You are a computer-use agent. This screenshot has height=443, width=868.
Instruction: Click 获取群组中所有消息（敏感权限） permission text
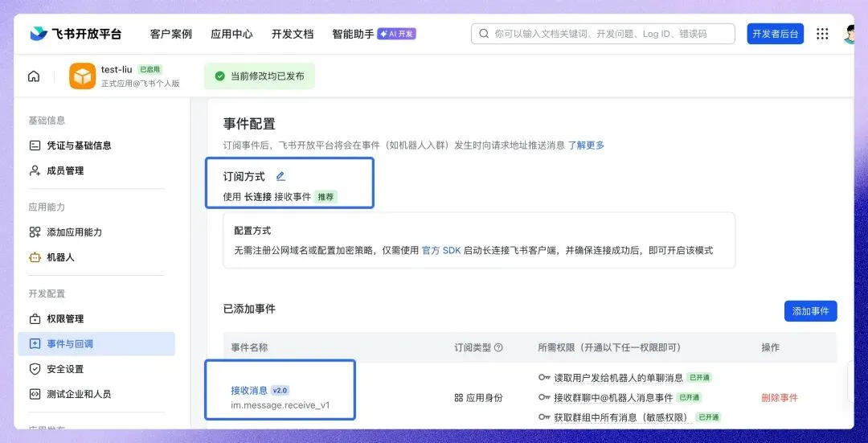[x=624, y=417]
